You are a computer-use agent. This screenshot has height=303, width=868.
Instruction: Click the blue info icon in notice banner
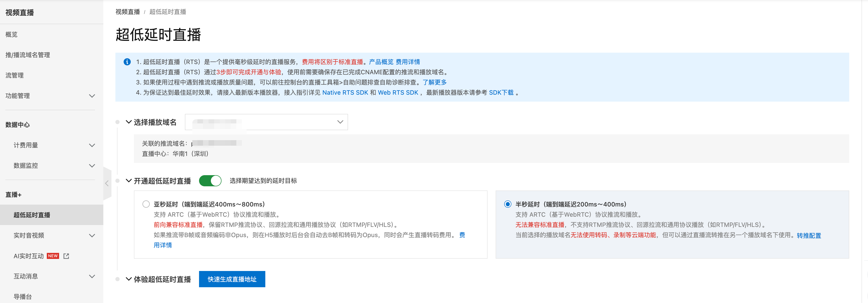coord(127,62)
